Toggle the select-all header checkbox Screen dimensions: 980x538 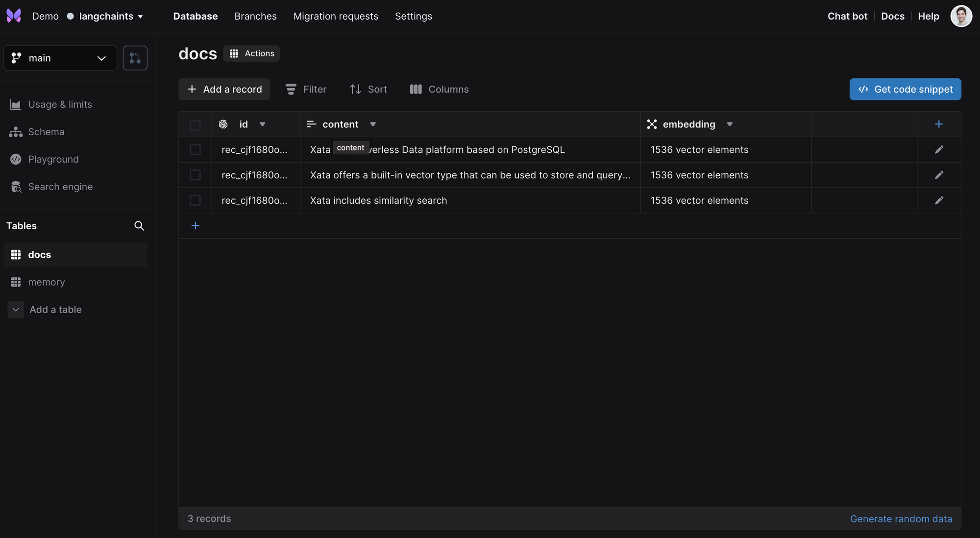click(195, 125)
